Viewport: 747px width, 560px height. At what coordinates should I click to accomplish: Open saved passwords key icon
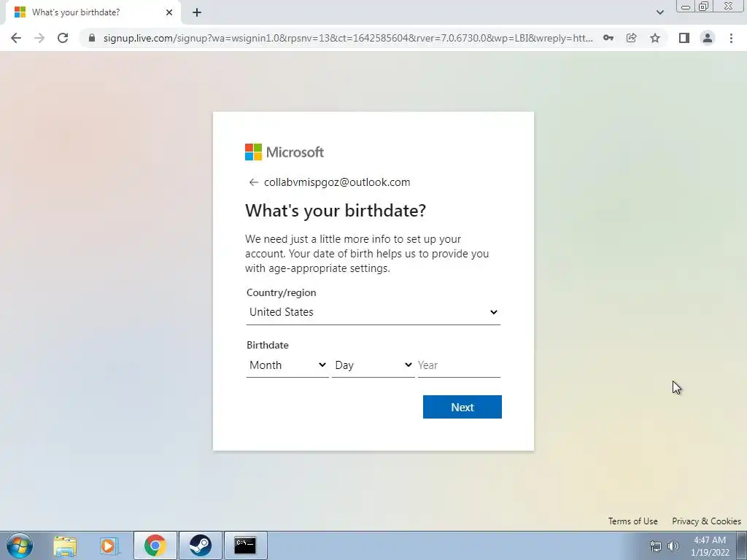[608, 38]
